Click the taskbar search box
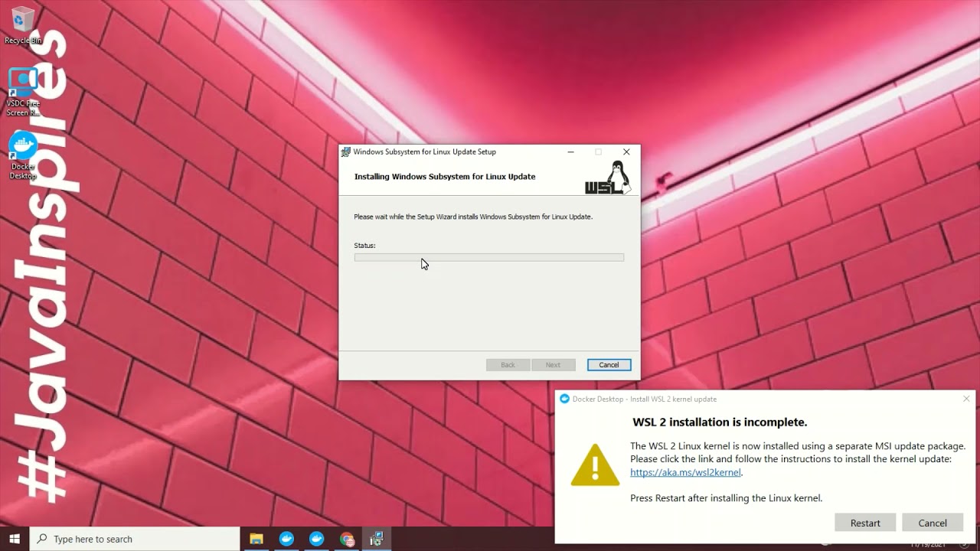 click(135, 539)
